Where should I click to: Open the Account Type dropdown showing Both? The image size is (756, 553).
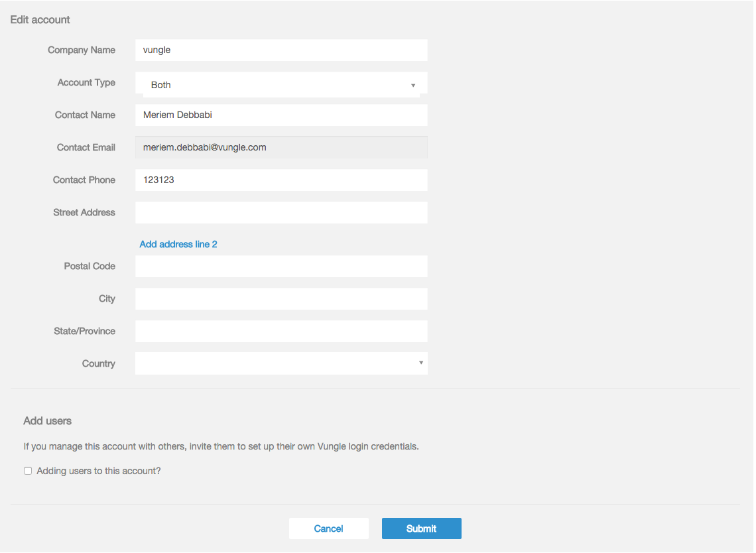click(281, 85)
